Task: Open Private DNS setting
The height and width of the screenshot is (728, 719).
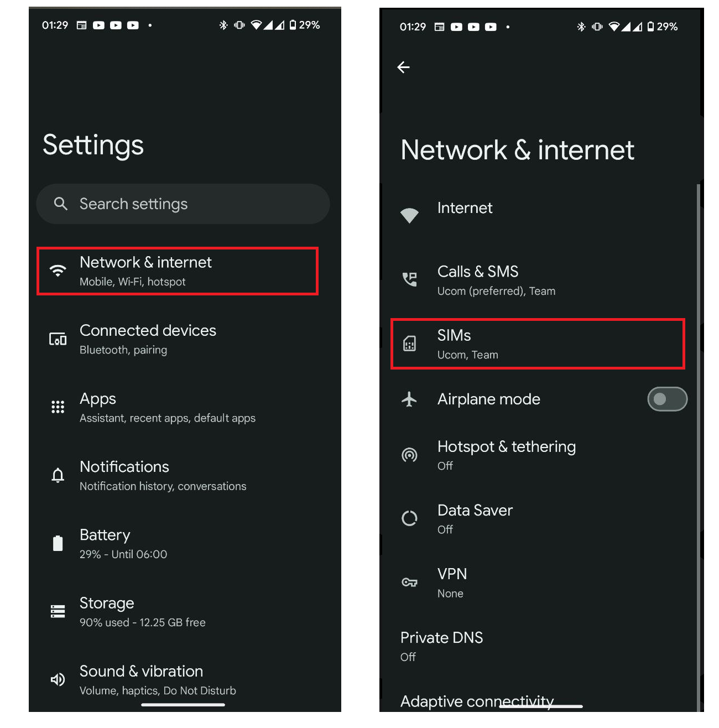Action: point(539,646)
